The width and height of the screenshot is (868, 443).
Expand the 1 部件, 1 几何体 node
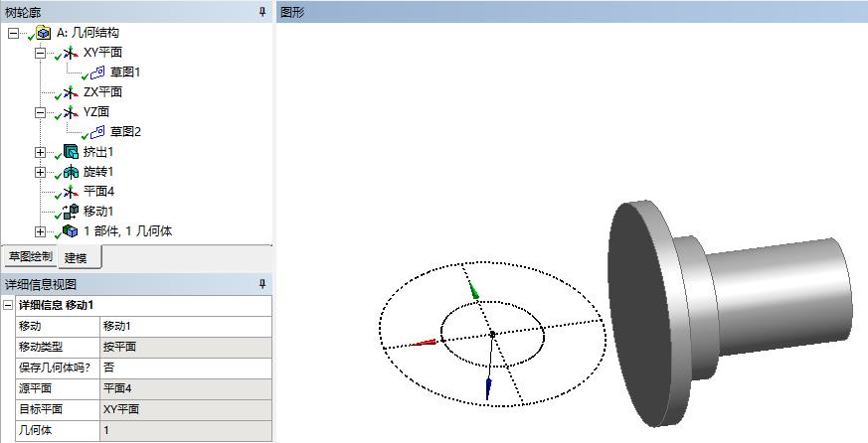(x=41, y=231)
